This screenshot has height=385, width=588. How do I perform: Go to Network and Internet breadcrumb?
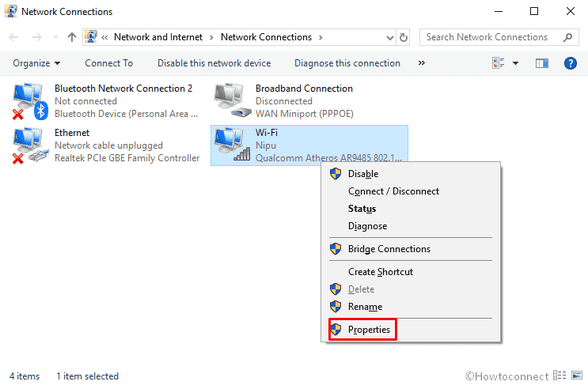click(x=157, y=37)
